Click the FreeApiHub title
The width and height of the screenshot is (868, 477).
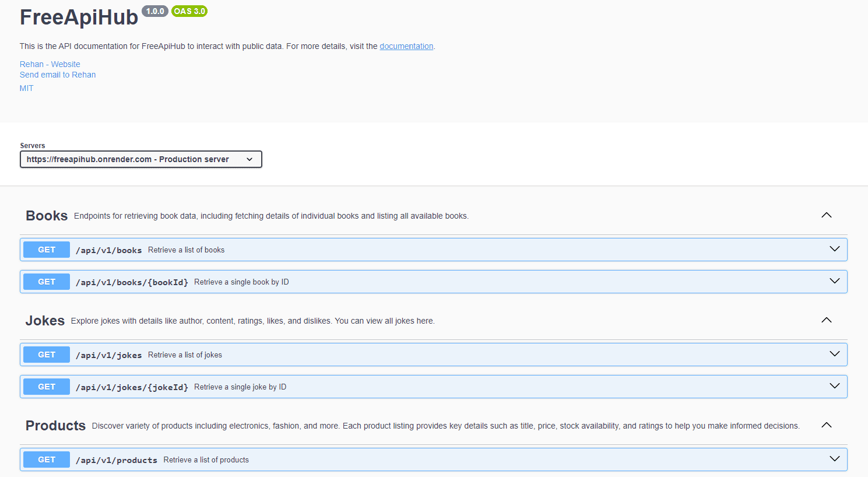[x=79, y=17]
